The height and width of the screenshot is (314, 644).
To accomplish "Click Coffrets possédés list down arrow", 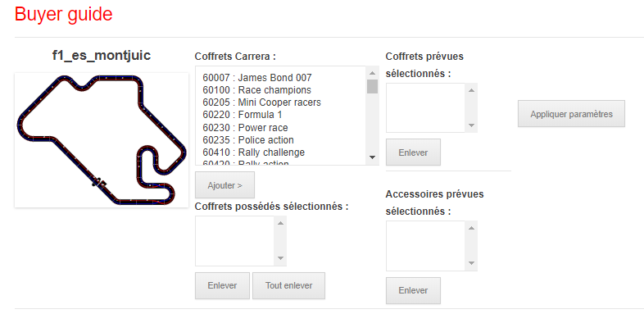I will click(x=280, y=258).
